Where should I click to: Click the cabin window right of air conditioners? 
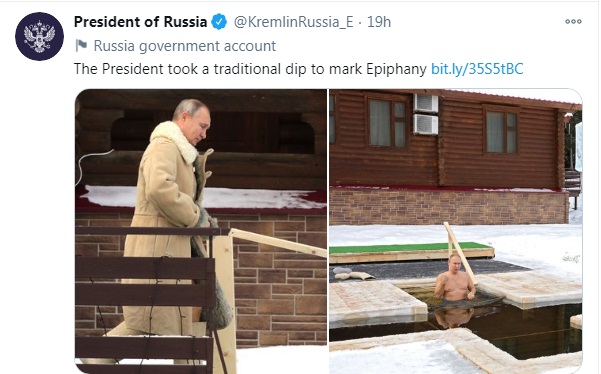[502, 131]
